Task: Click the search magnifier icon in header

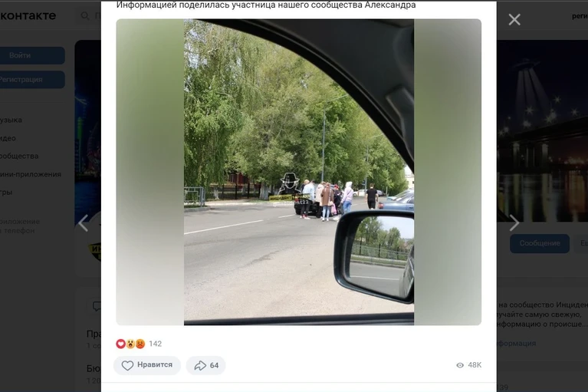Action: pos(85,16)
